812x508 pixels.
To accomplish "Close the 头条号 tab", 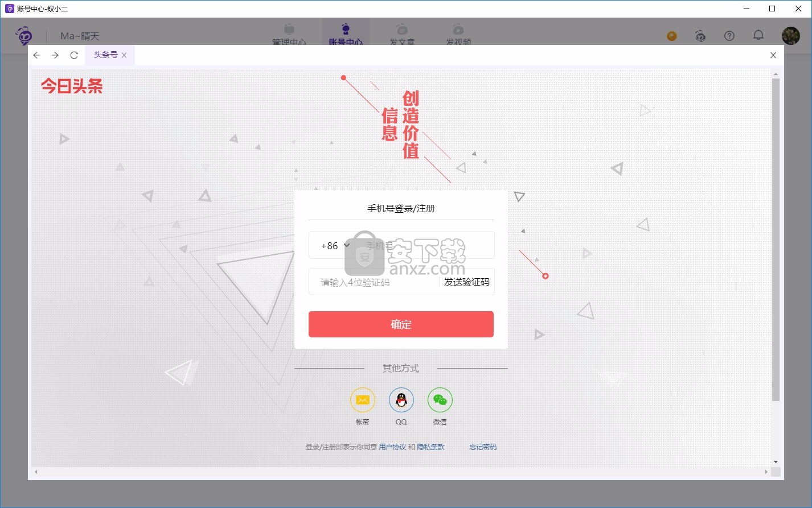I will [124, 55].
